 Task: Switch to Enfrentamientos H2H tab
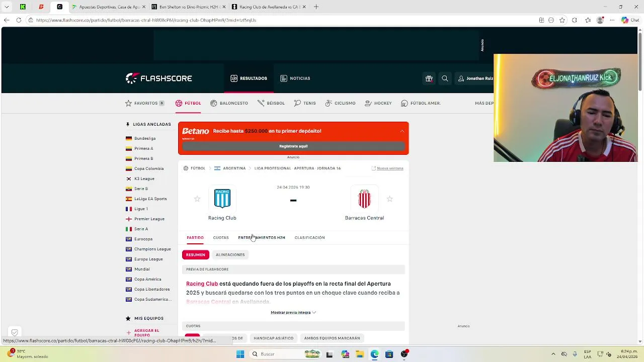coord(262,237)
